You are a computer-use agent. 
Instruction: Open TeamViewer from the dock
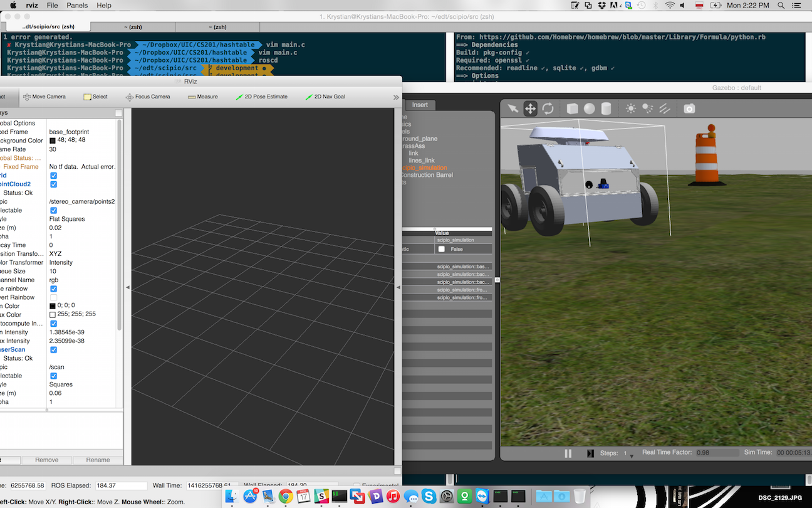482,496
